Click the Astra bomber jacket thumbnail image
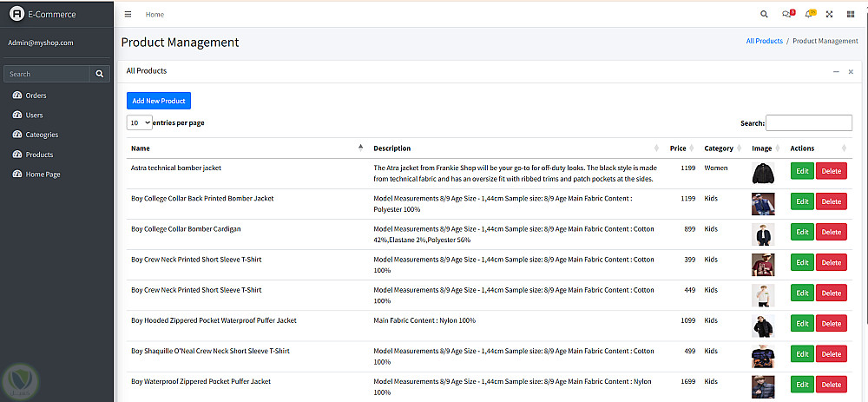This screenshot has height=402, width=868. (762, 173)
